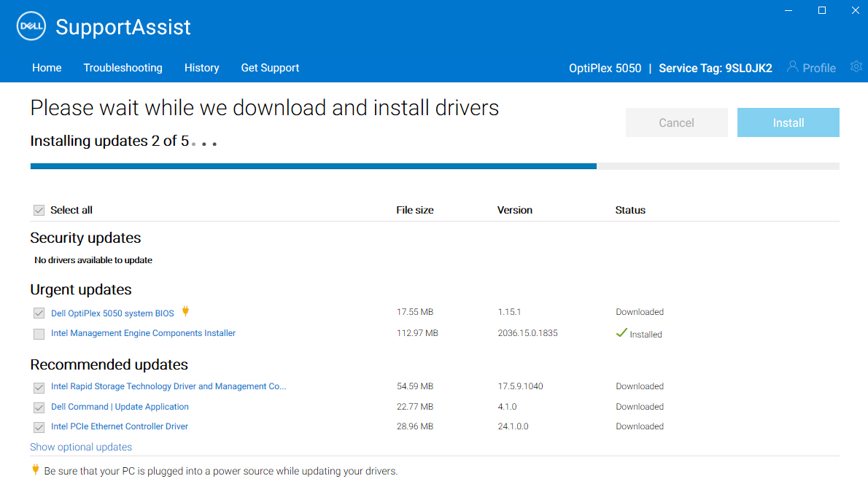
Task: Open settings gear icon in header
Action: (x=856, y=67)
